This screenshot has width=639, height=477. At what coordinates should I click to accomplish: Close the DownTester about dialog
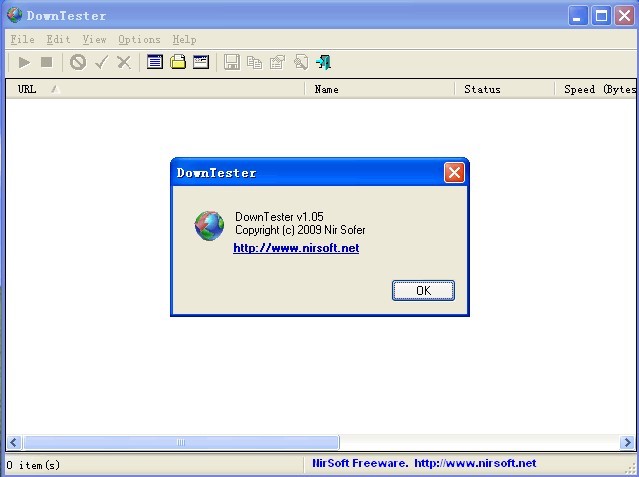click(454, 173)
